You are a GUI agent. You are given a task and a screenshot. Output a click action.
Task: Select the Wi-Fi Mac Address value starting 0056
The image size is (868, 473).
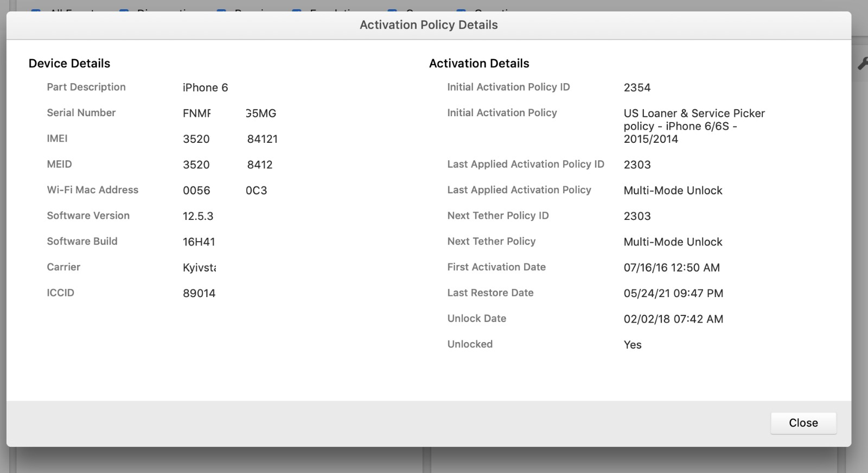pyautogui.click(x=225, y=191)
